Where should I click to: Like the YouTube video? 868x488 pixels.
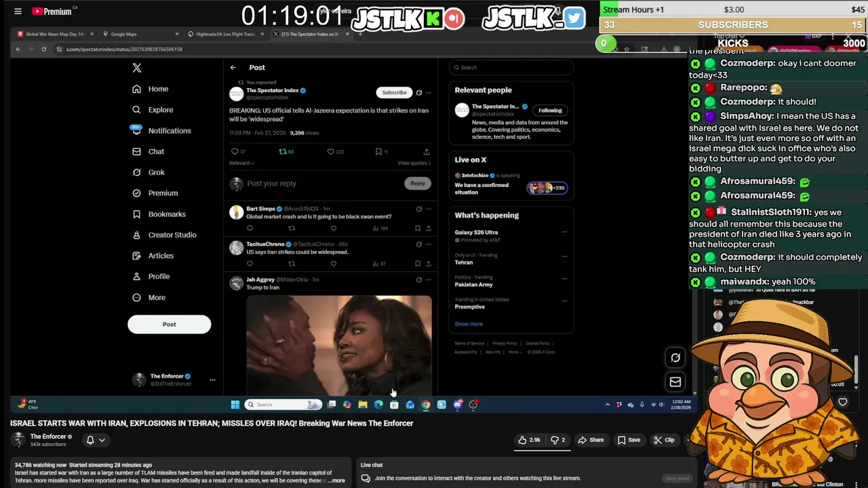[529, 440]
